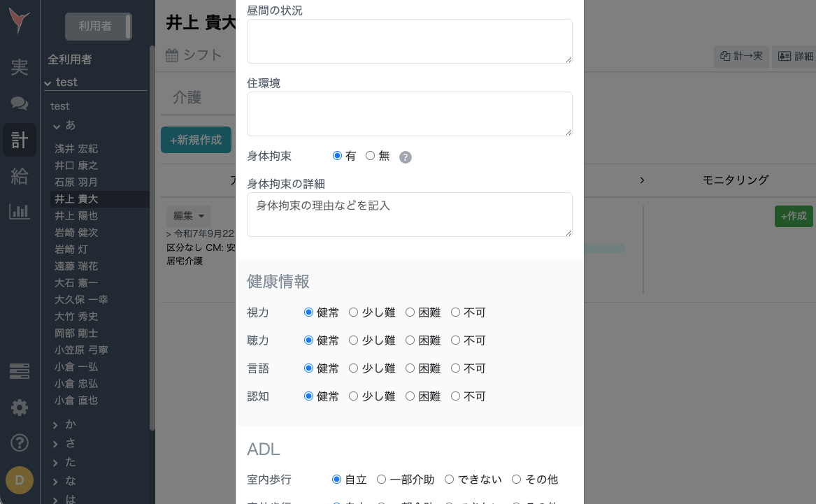The width and height of the screenshot is (816, 504).
Task: Switch to the モニタリング tab
Action: pyautogui.click(x=735, y=180)
